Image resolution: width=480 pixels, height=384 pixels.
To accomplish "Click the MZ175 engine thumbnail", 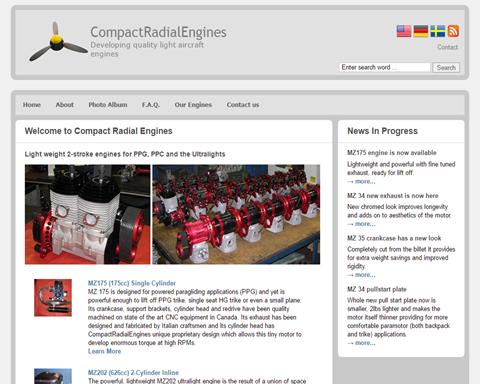I will click(53, 298).
